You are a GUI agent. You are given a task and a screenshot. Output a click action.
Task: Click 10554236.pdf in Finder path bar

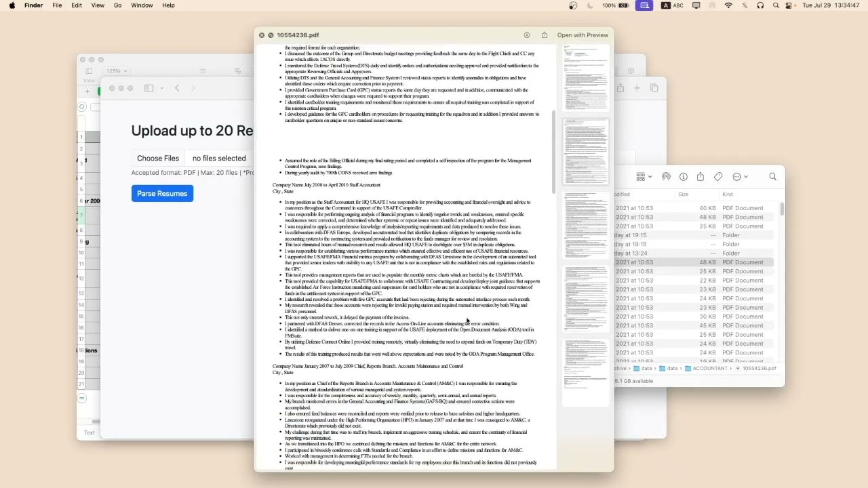pos(756,369)
